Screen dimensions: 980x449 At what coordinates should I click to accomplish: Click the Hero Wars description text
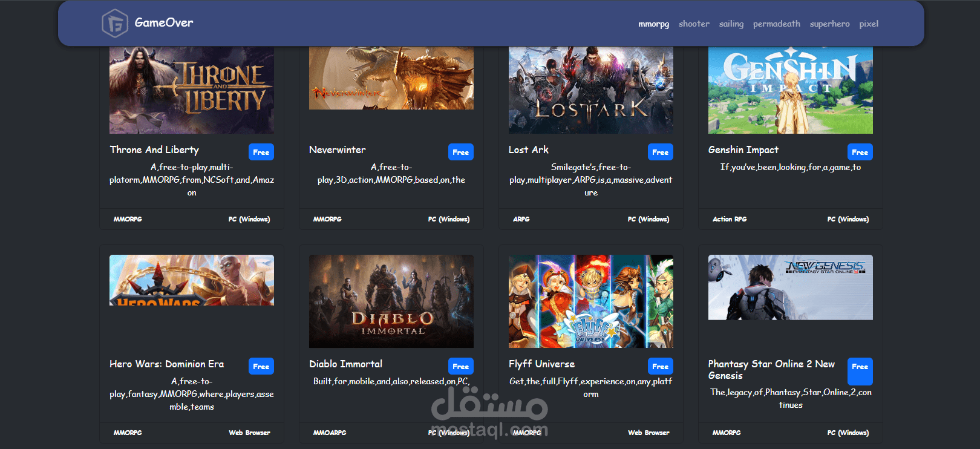point(192,394)
